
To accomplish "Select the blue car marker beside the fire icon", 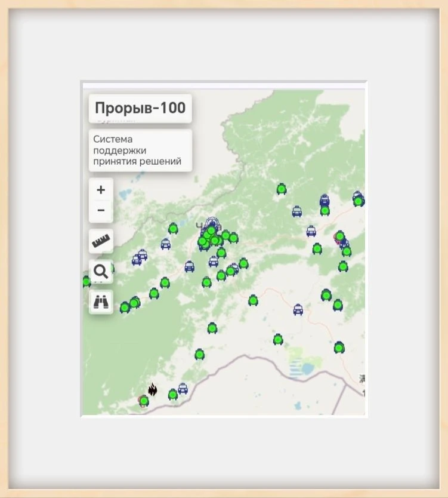I will [x=183, y=389].
